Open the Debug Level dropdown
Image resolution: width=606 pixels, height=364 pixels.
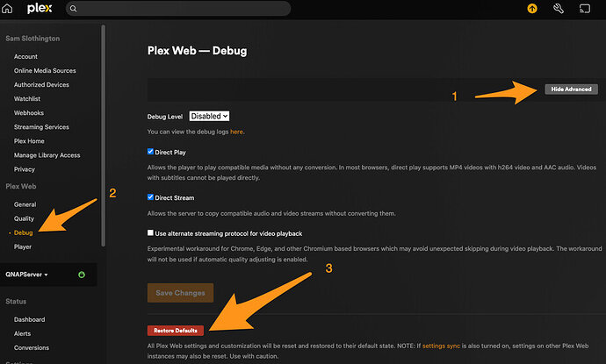point(209,116)
